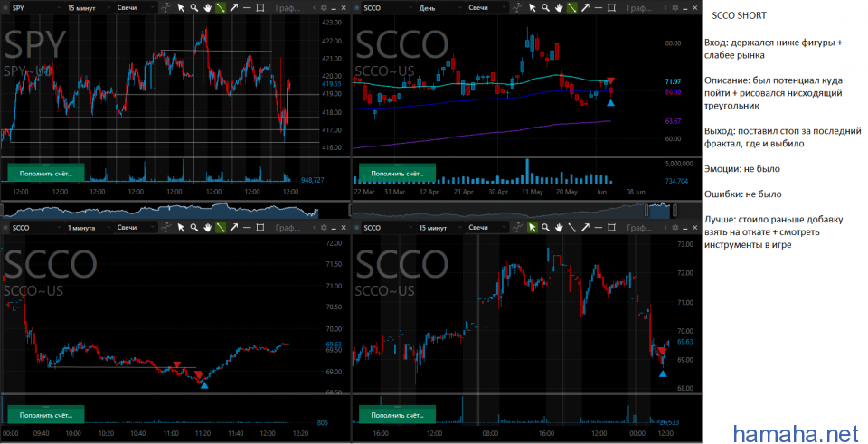Open '15 минут' timeframe dropdown in bottom-right SCCO chart
The width and height of the screenshot is (868, 444).
(439, 227)
